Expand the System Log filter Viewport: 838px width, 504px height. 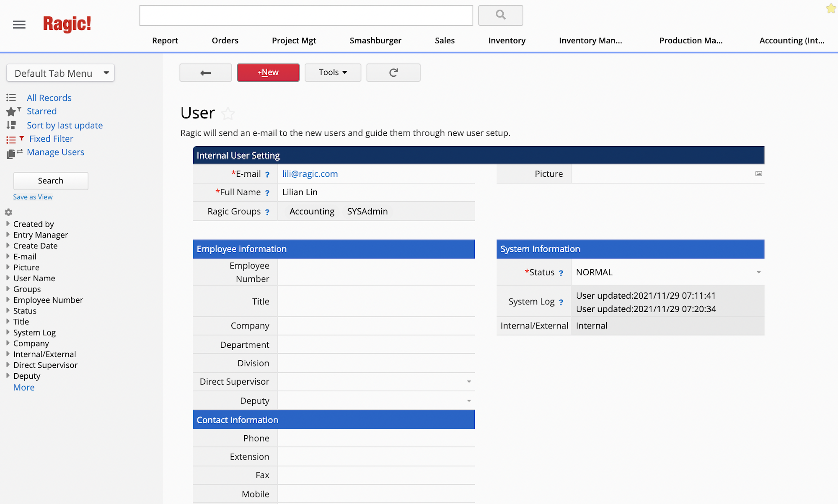click(8, 333)
